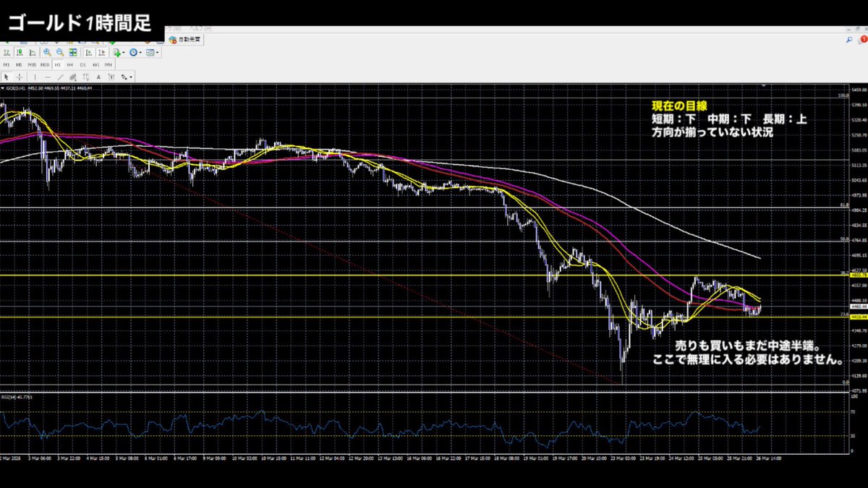The width and height of the screenshot is (868, 488).
Task: Switch timeframe to M5
Action: point(20,64)
